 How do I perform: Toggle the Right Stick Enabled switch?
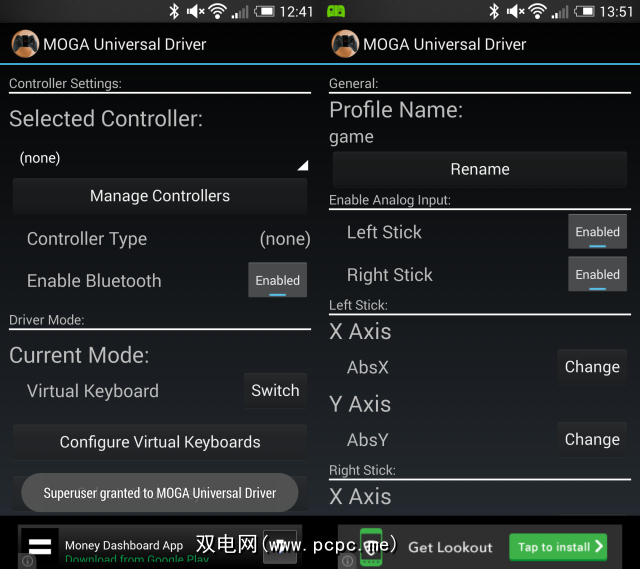point(597,275)
